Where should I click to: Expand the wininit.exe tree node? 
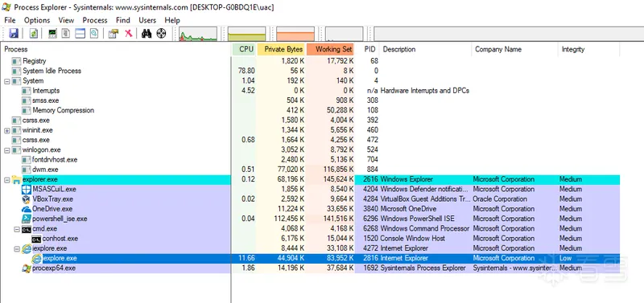point(7,130)
